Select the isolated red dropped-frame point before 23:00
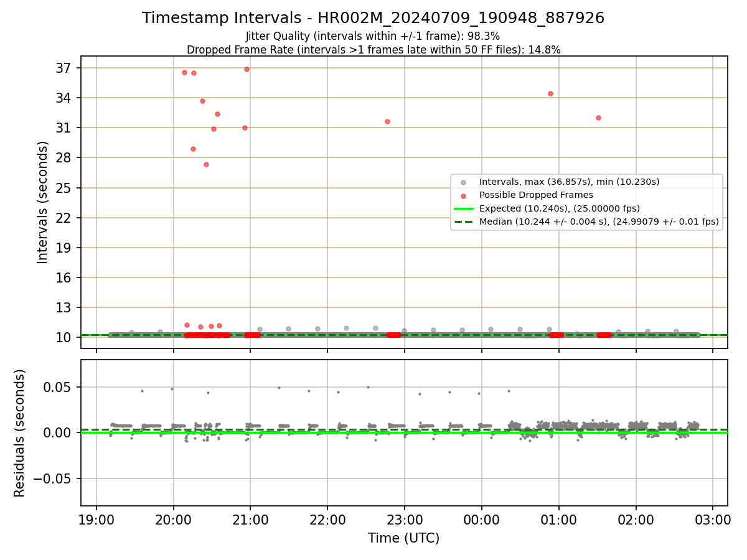Viewport: 747px width, 560px height. [x=387, y=121]
